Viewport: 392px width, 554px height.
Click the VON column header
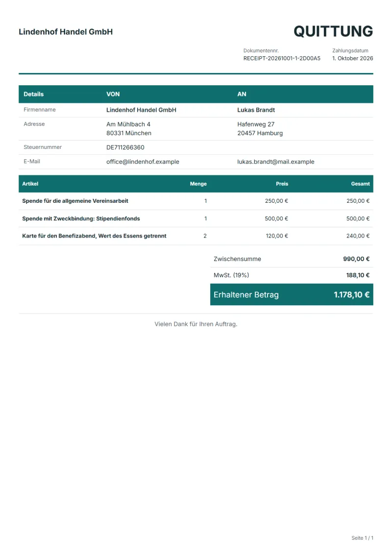tap(113, 94)
